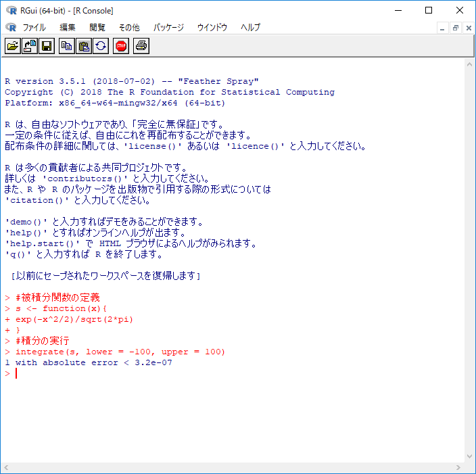Open the ファイル menu
The height and width of the screenshot is (474, 476).
click(34, 27)
